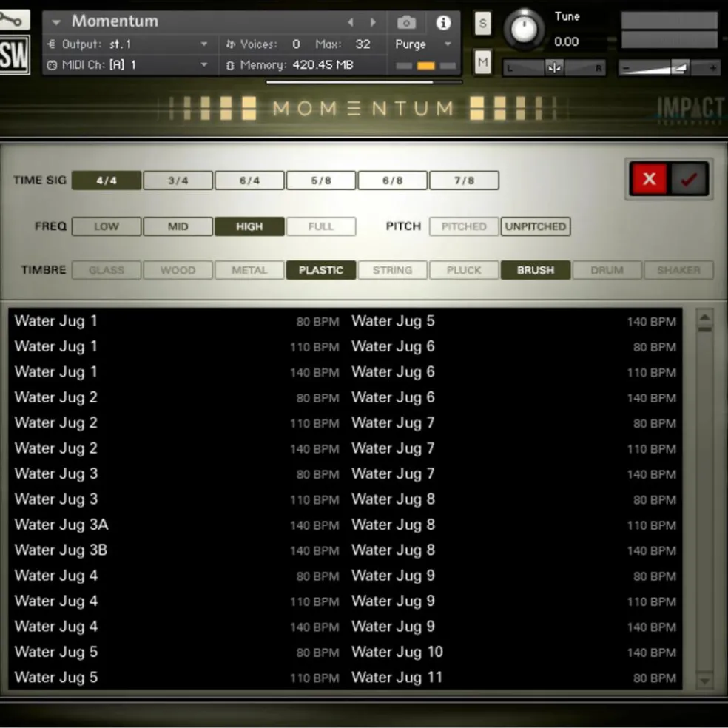728x728 pixels.
Task: Go to next instrument arrow
Action: [x=372, y=21]
